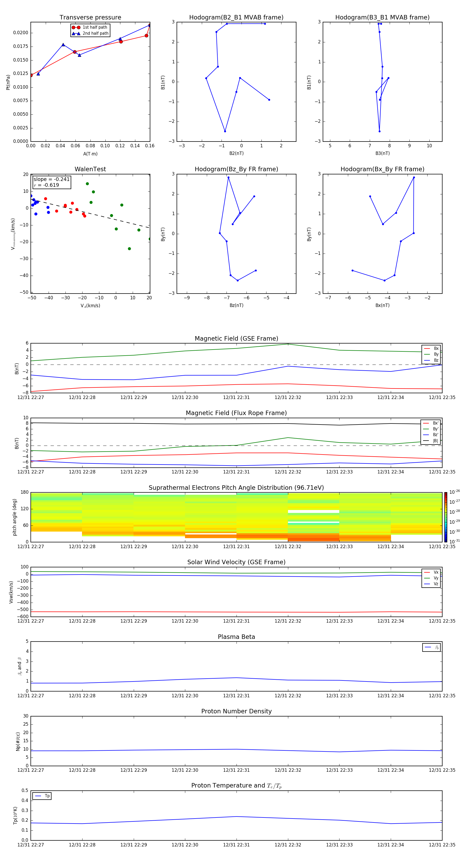473x868 pixels.
Task: Click the "Hodogram(Bz_By FR frame)" title
Action: tap(236, 169)
